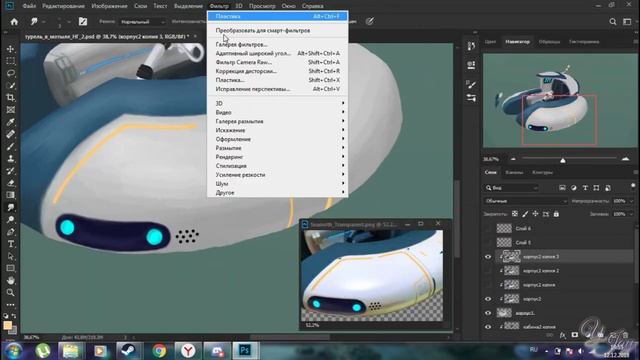Filter layers by pixel image icon
640x360 pixels.
coord(562,188)
